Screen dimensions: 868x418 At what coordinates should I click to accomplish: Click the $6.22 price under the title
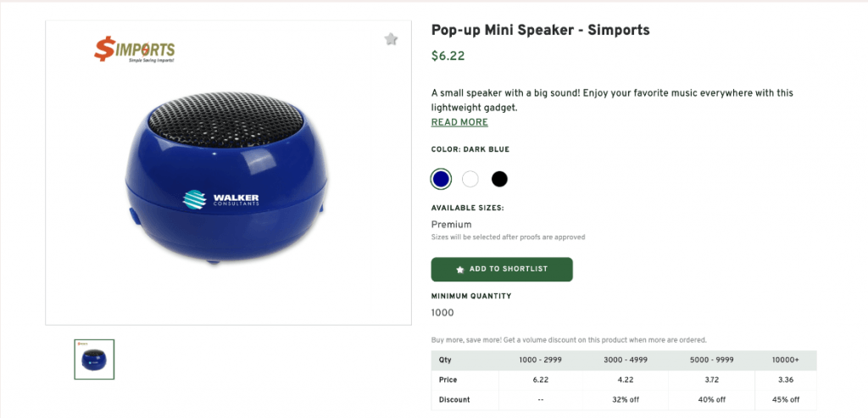click(448, 57)
